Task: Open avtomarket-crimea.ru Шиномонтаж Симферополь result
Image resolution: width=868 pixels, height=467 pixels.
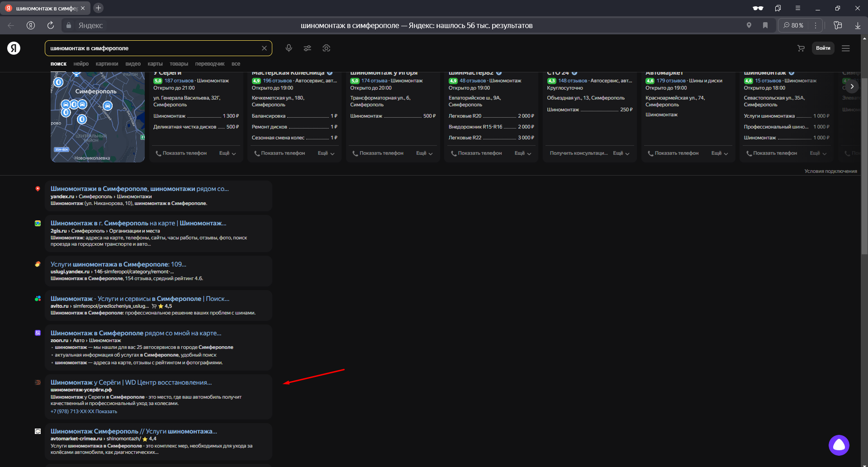Action: [134, 431]
